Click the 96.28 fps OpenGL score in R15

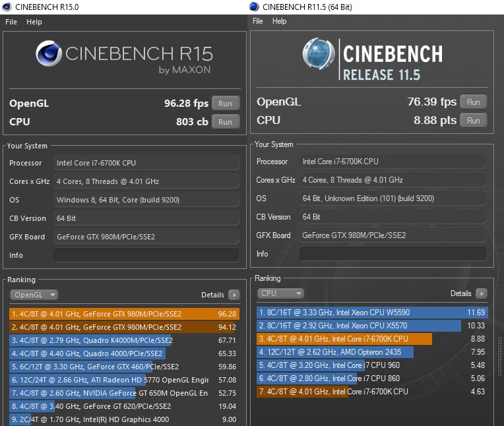click(186, 103)
